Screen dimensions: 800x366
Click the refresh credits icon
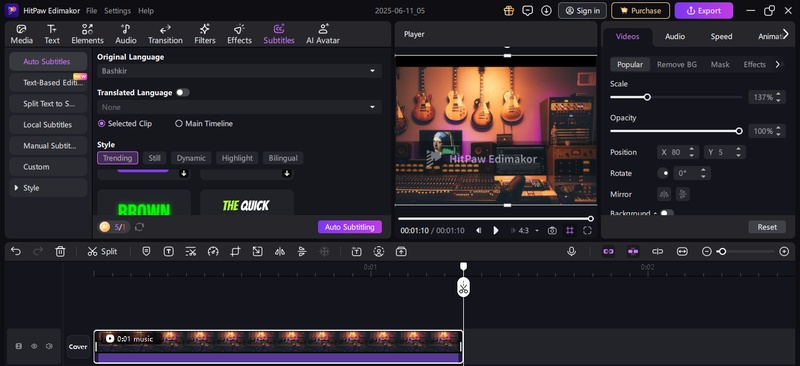tap(139, 227)
